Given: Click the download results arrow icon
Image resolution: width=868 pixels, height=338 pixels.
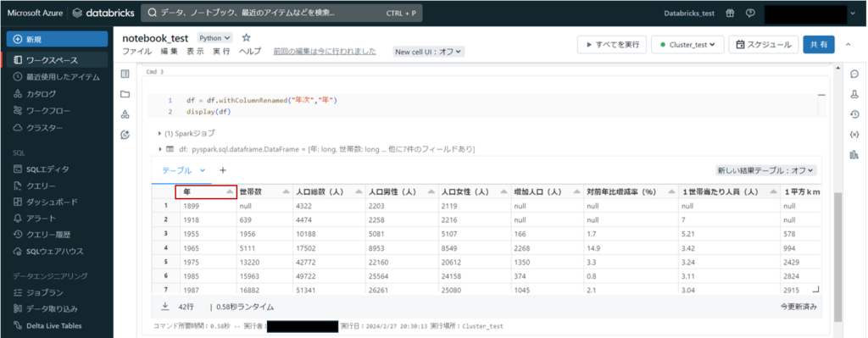Looking at the screenshot, I should pos(165,306).
